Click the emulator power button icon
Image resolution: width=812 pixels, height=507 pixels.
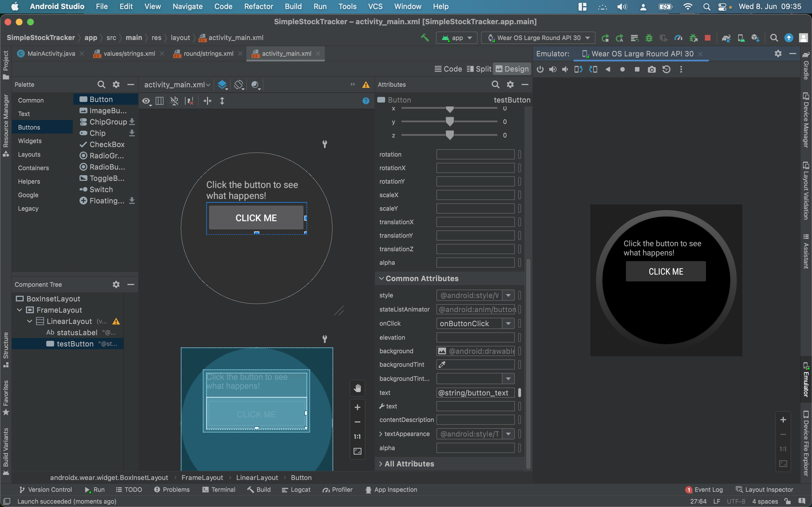[x=540, y=69]
